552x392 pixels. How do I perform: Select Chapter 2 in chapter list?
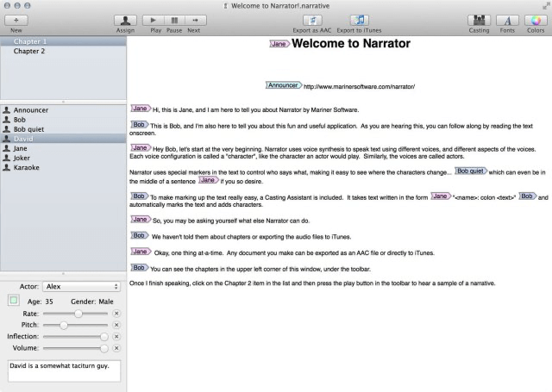click(x=63, y=51)
